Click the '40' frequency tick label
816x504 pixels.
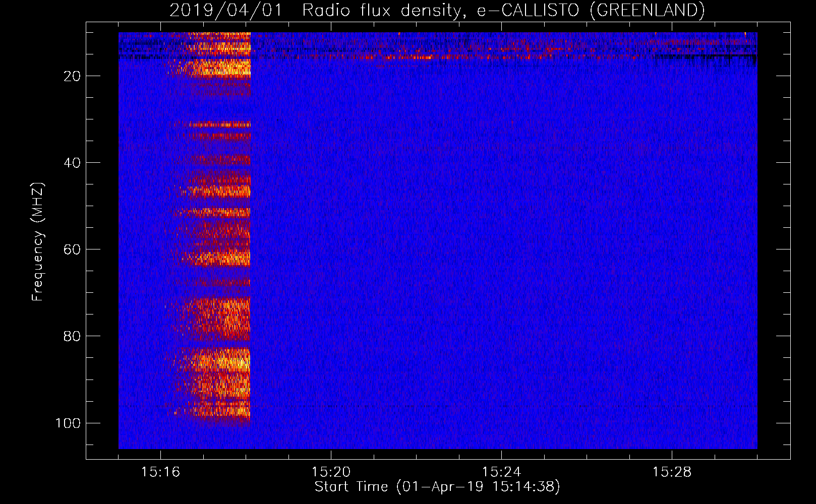point(72,163)
